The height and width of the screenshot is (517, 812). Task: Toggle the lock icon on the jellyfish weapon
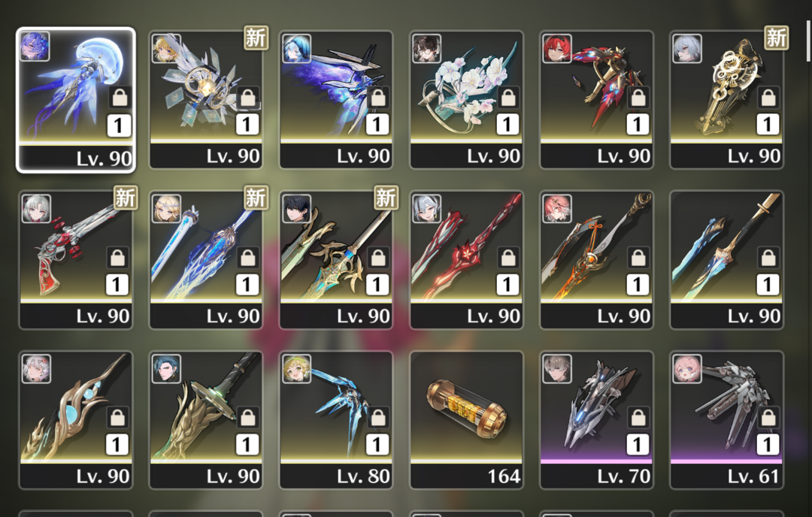pos(120,97)
